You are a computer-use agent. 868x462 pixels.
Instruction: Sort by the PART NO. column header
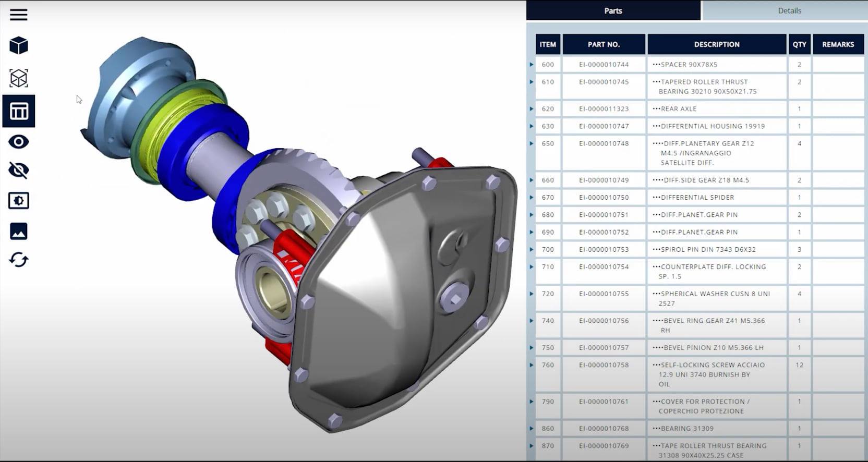point(604,44)
